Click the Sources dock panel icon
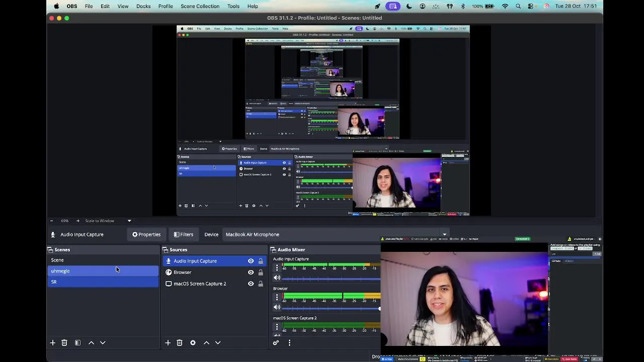The image size is (644, 362). click(166, 249)
